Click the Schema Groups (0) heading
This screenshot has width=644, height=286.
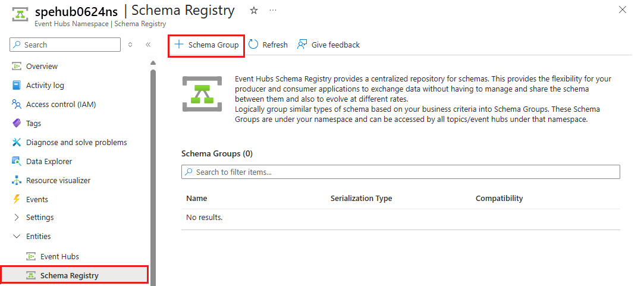click(217, 153)
